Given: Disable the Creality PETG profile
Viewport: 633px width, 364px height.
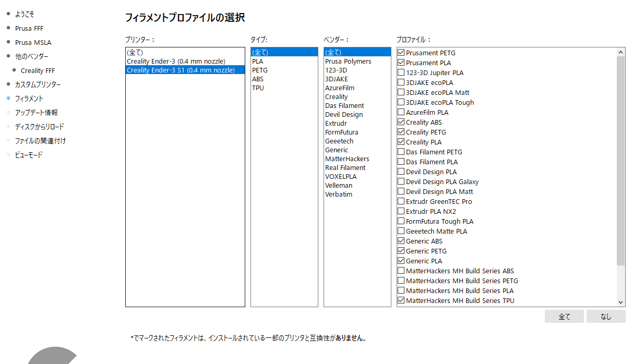Looking at the screenshot, I should point(401,132).
